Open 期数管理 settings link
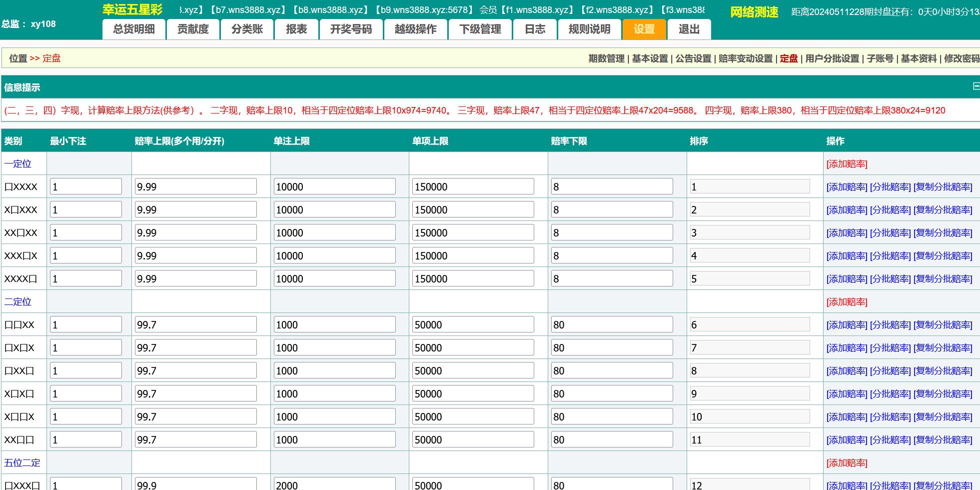The width and height of the screenshot is (980, 490). coord(606,58)
